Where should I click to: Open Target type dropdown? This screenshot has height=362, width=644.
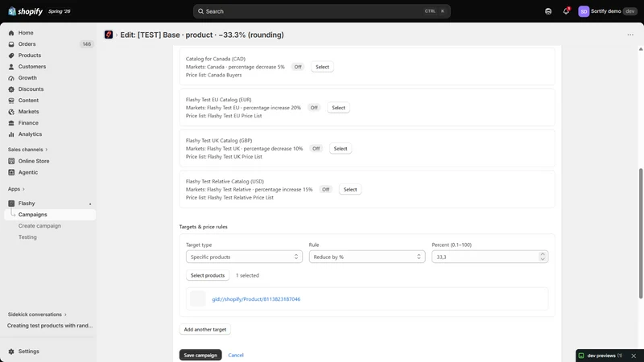(244, 257)
